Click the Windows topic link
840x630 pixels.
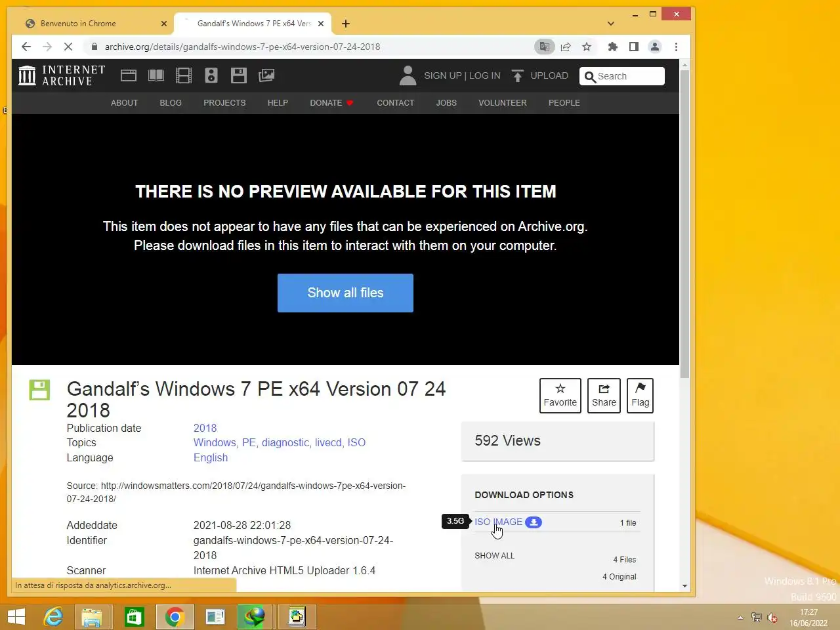tap(215, 443)
